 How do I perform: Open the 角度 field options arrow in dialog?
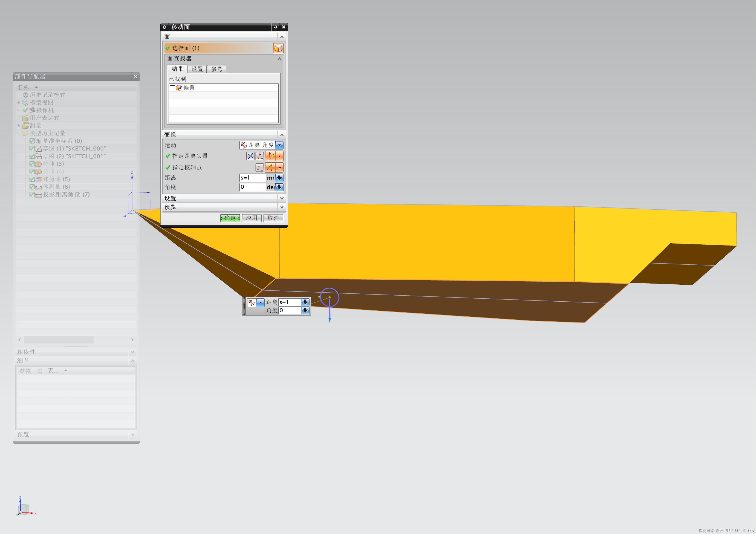click(x=279, y=187)
